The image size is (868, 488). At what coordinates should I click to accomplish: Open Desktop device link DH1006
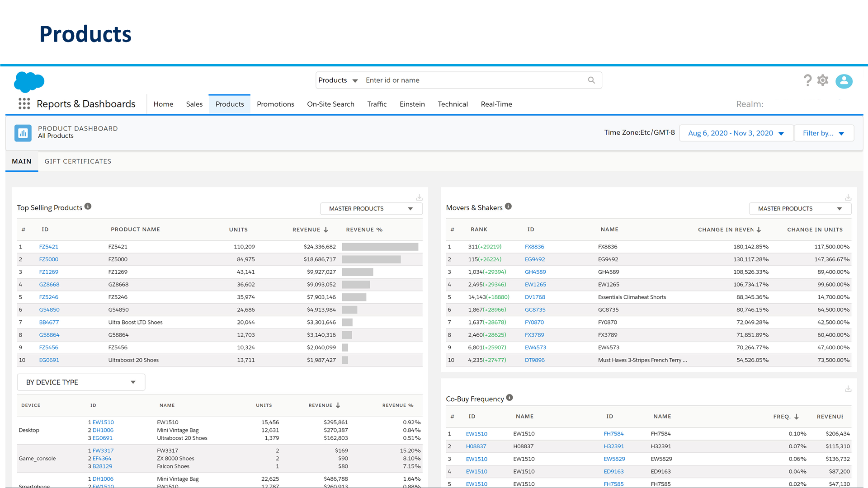[103, 430]
